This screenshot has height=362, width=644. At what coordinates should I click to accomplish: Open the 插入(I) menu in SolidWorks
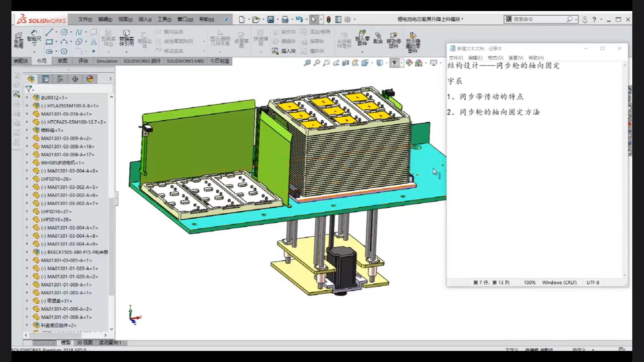145,19
